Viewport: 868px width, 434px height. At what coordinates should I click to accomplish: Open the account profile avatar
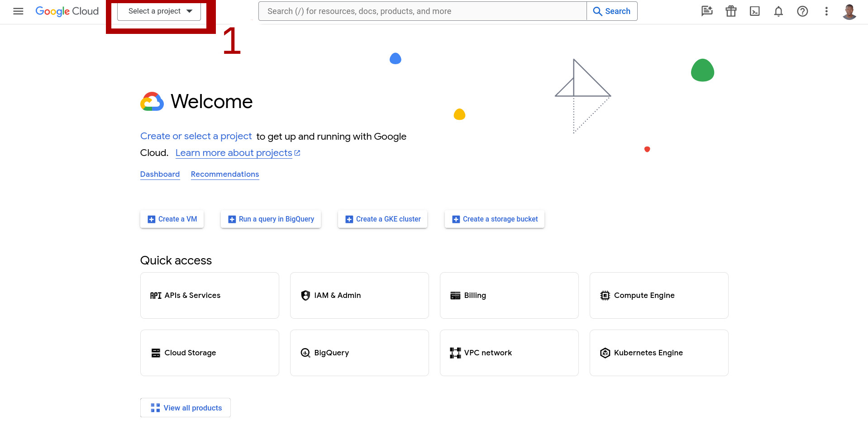(849, 11)
